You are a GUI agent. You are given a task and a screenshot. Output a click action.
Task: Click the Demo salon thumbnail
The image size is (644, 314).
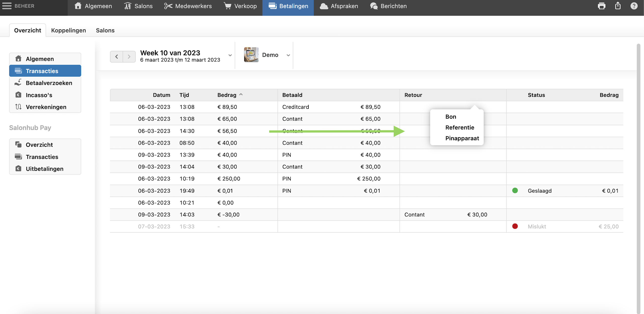point(251,55)
